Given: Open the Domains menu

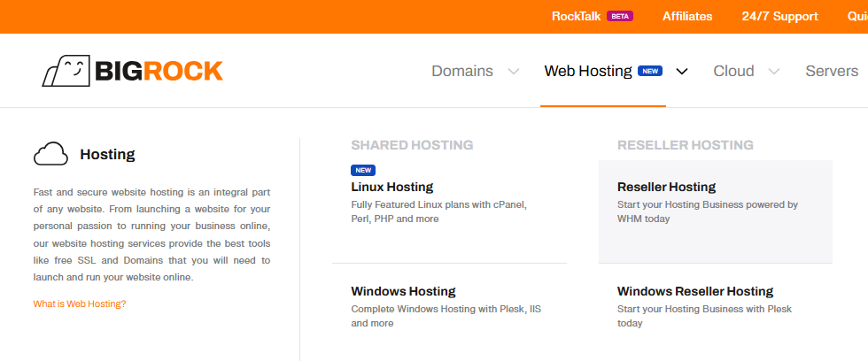Looking at the screenshot, I should [462, 71].
